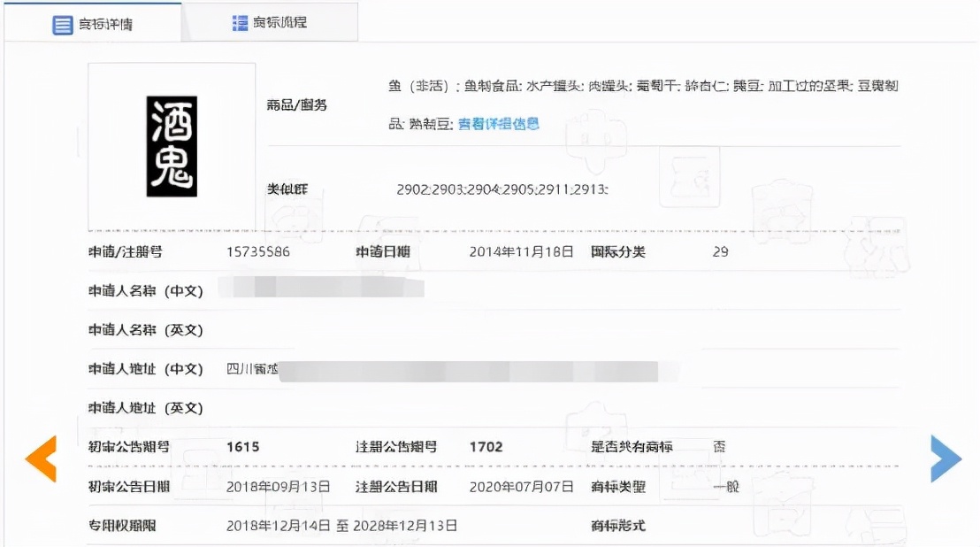Screen dimensions: 980x547
Task: Click the 申请人名称（中文） label
Action: (x=146, y=290)
